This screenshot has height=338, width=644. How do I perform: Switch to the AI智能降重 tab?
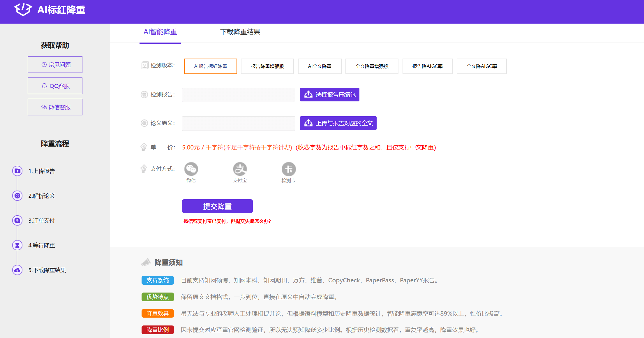(x=160, y=32)
